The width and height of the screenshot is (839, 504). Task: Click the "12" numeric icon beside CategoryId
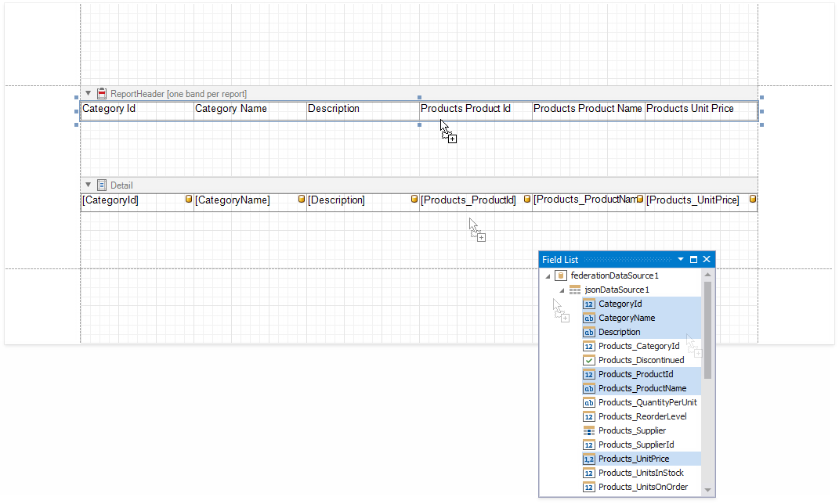pyautogui.click(x=588, y=304)
